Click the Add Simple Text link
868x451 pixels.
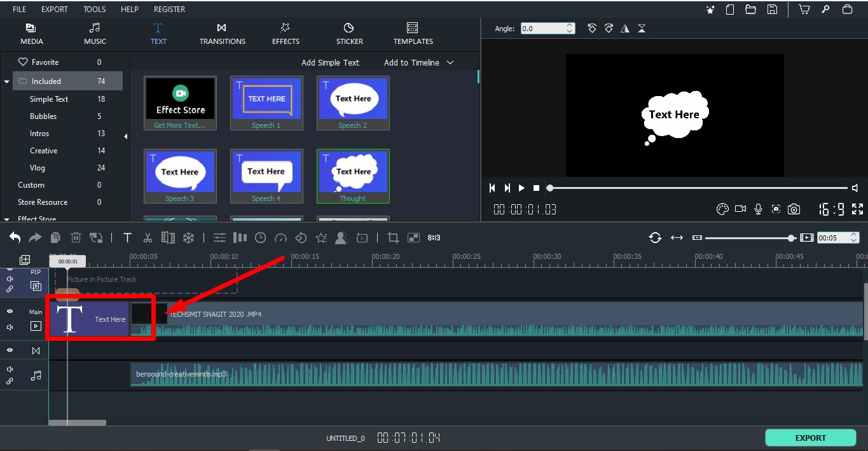330,62
